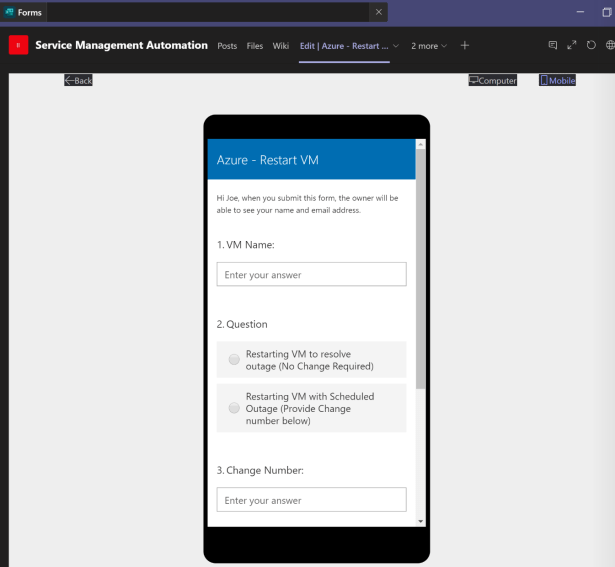Switch preview to Mobile view
Viewport: 615px width, 567px height.
click(557, 80)
